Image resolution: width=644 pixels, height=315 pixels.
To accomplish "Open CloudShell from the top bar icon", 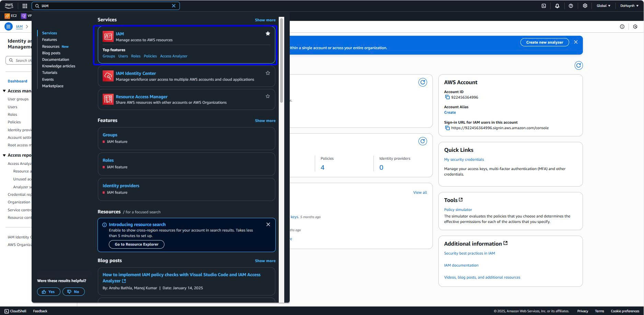I will [544, 6].
